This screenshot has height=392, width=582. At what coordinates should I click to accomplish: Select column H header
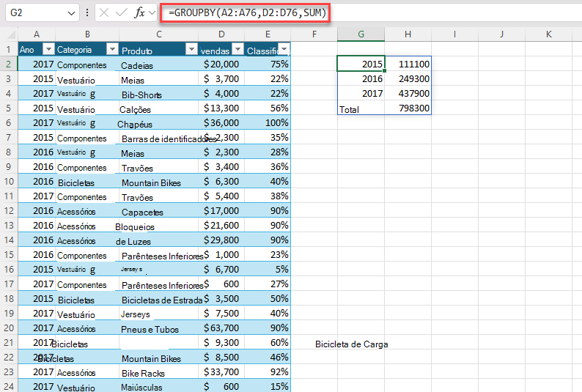[x=408, y=34]
